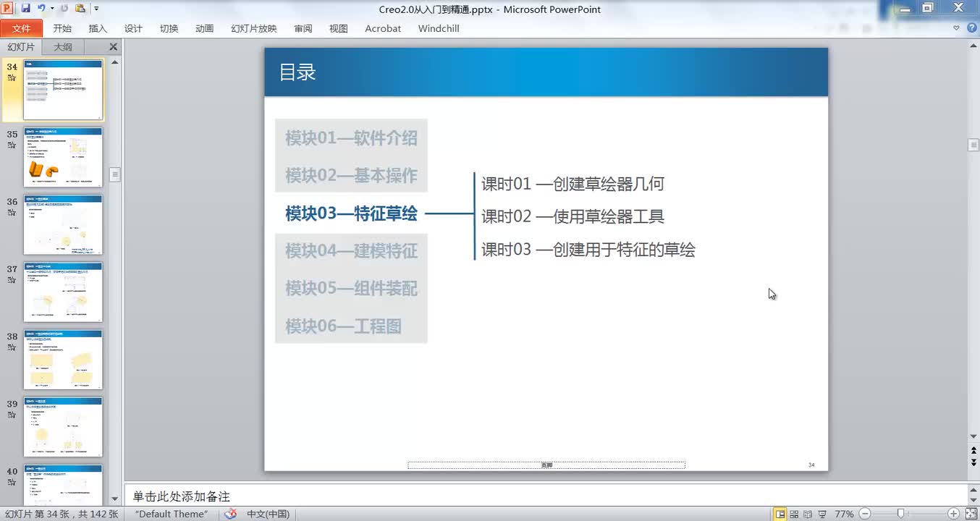Go to the 切换 ribbon tab
Viewport: 980px width, 521px height.
169,28
